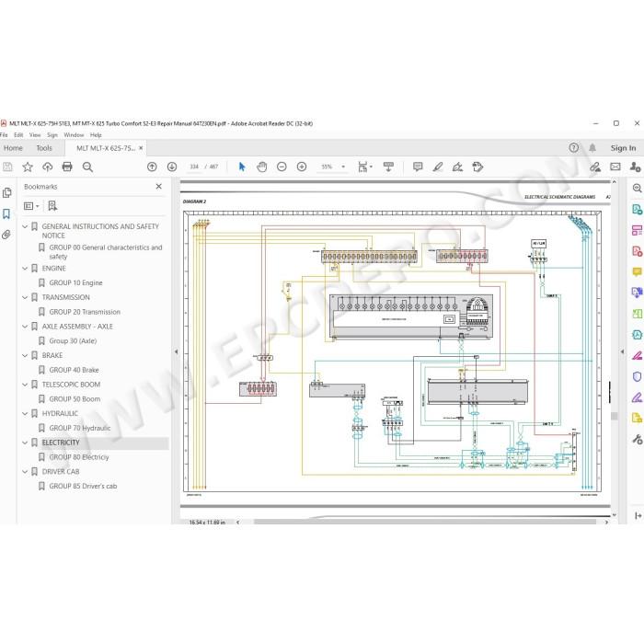This screenshot has height=644, width=644.
Task: Click the Save file icon in toolbar
Action: click(x=7, y=167)
